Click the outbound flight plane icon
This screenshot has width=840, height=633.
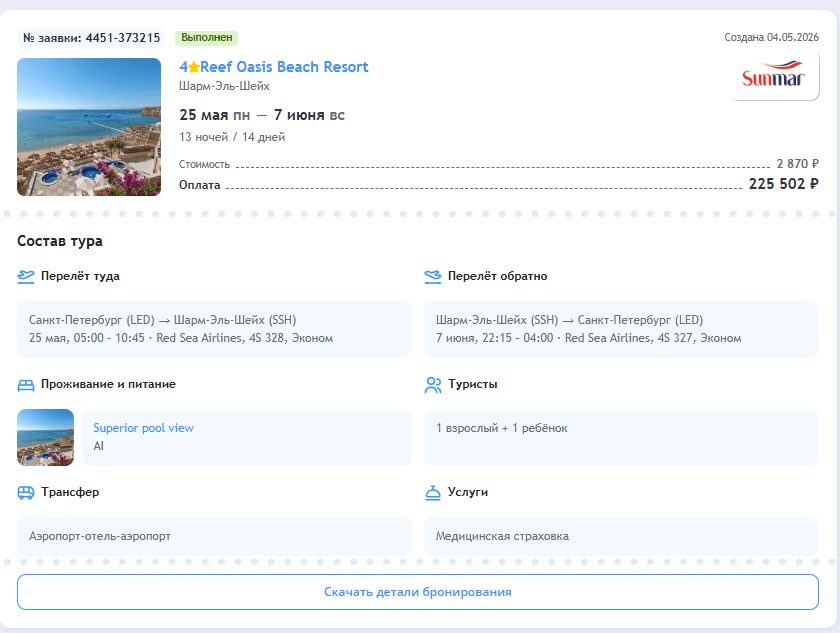[26, 276]
